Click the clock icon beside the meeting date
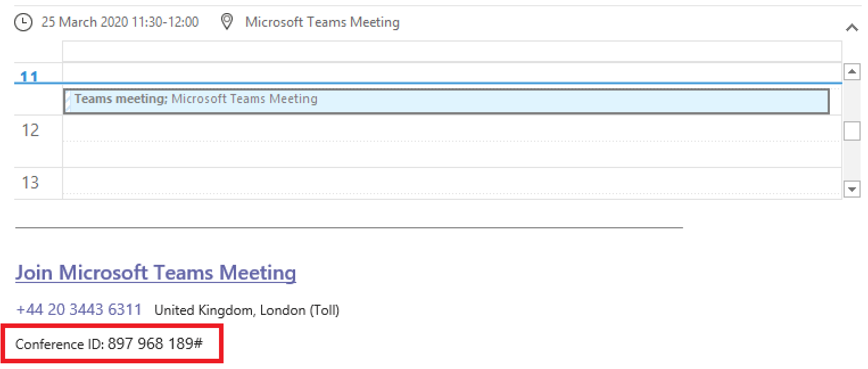The image size is (868, 369). [x=23, y=22]
